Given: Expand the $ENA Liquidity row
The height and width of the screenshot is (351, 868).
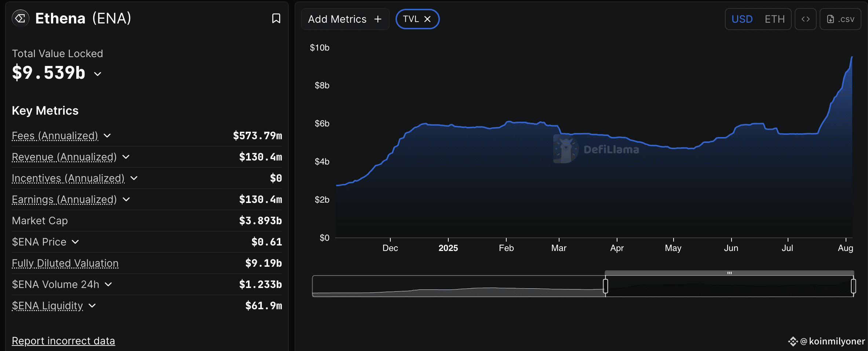Looking at the screenshot, I should click(x=92, y=306).
